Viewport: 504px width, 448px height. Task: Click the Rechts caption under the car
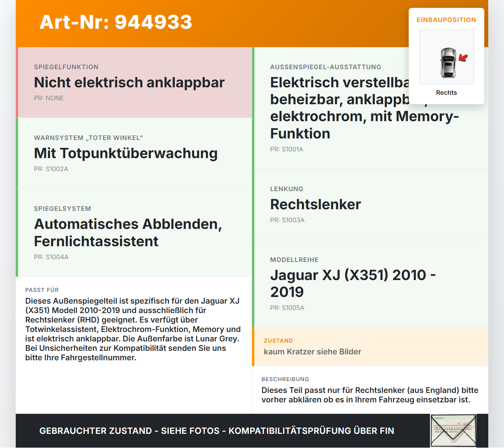click(x=447, y=92)
